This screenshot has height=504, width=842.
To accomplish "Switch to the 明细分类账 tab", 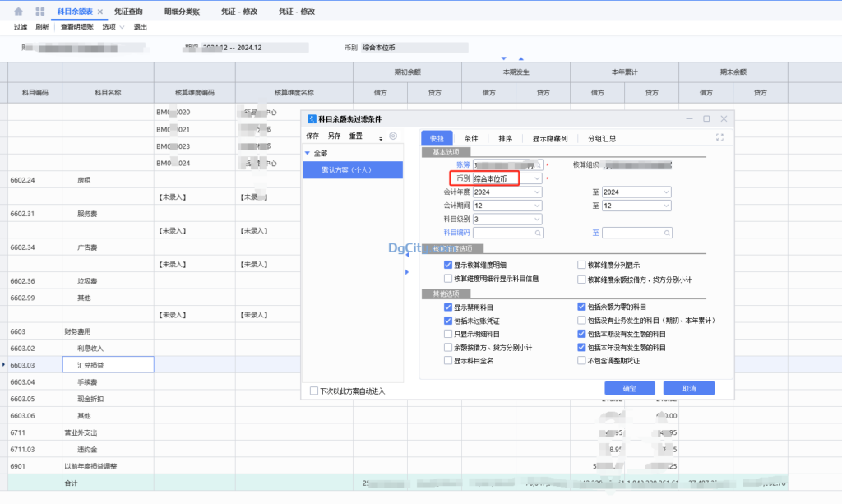I will 182,12.
